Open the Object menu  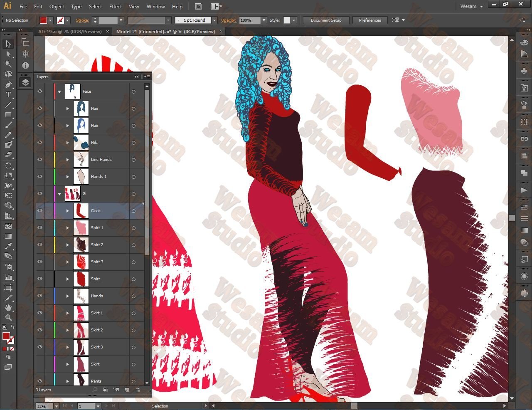[57, 6]
